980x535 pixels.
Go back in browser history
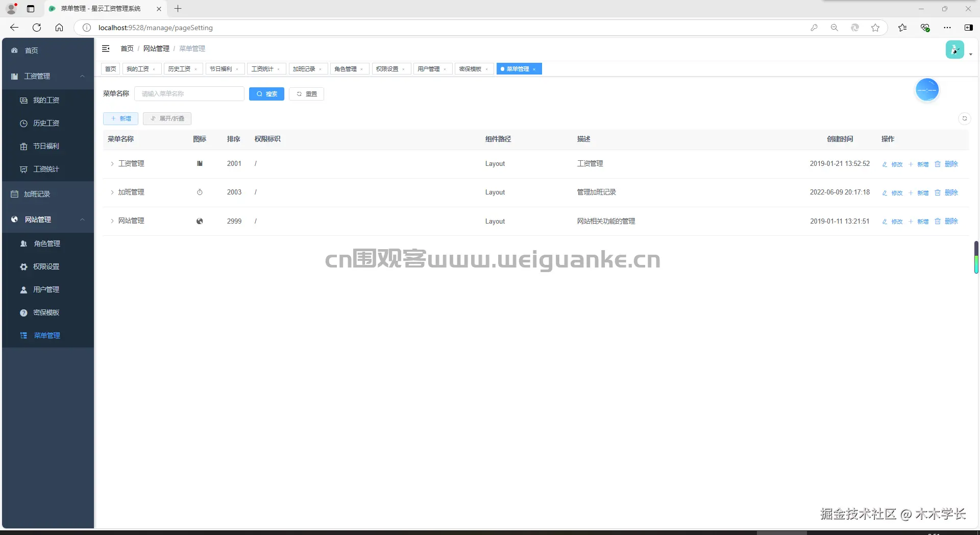14,28
